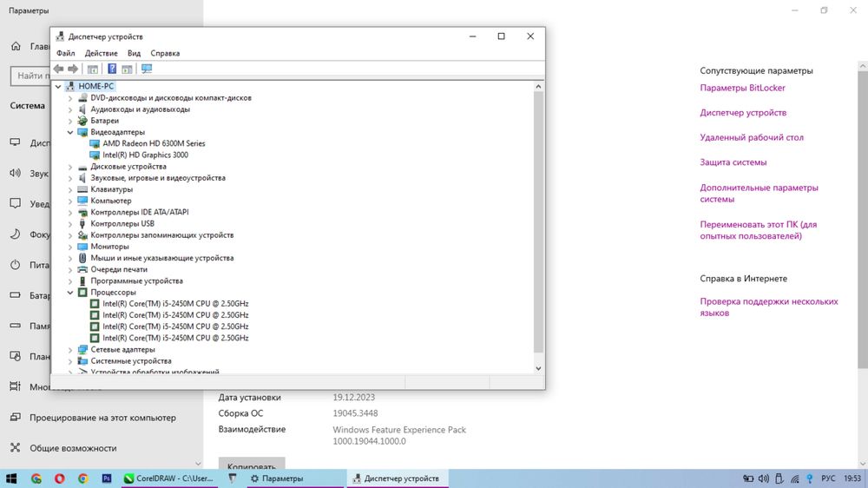868x488 pixels.
Task: Expand the Сетевые адаптеры category
Action: click(x=70, y=350)
